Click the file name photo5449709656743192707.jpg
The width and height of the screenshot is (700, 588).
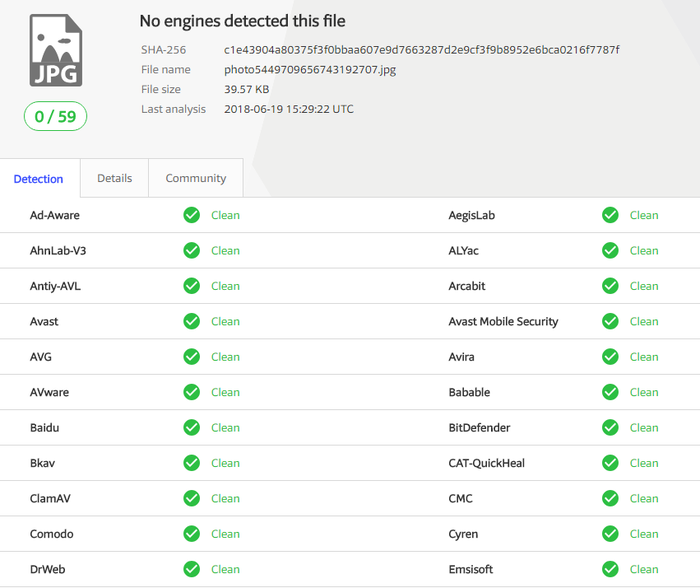point(310,70)
